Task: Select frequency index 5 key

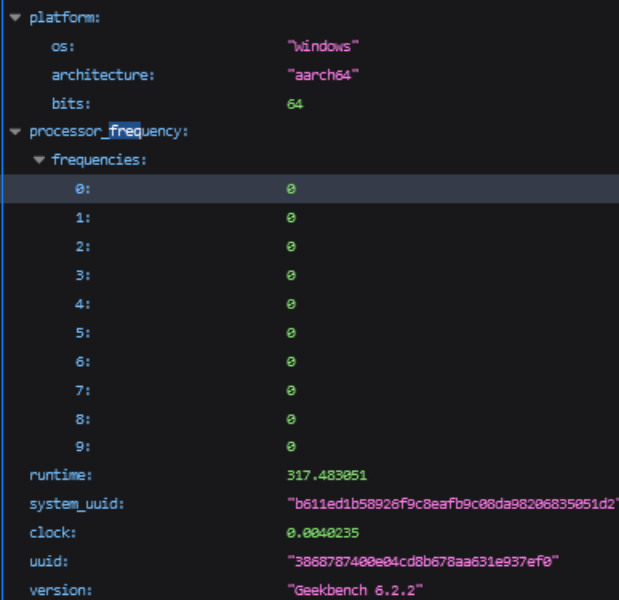Action: click(82, 332)
